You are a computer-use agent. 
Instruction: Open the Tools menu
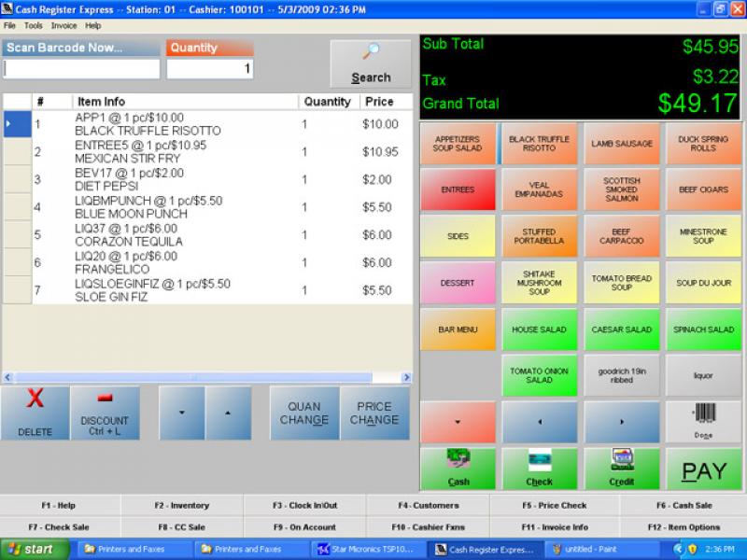(34, 26)
